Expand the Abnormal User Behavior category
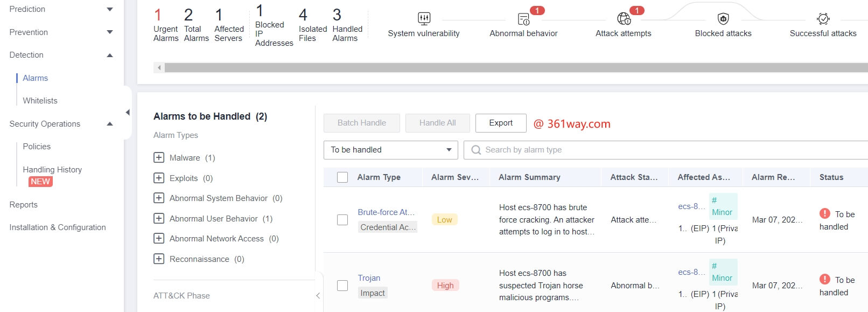Viewport: 868px width, 312px height. pyautogui.click(x=159, y=219)
